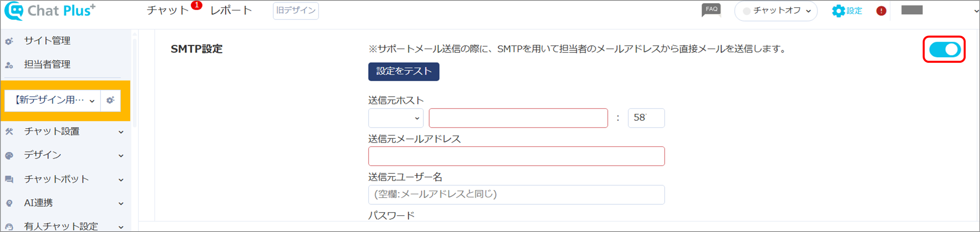Click the blue settings gear icon
Image resolution: width=980 pixels, height=232 pixels.
coord(838,11)
